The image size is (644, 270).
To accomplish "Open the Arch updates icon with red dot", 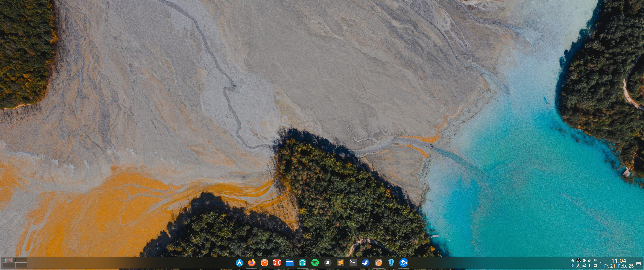I will 578,265.
